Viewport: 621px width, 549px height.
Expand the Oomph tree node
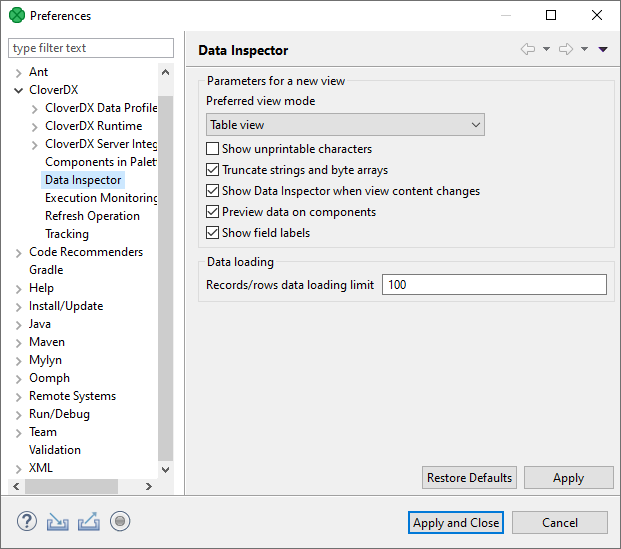point(19,379)
